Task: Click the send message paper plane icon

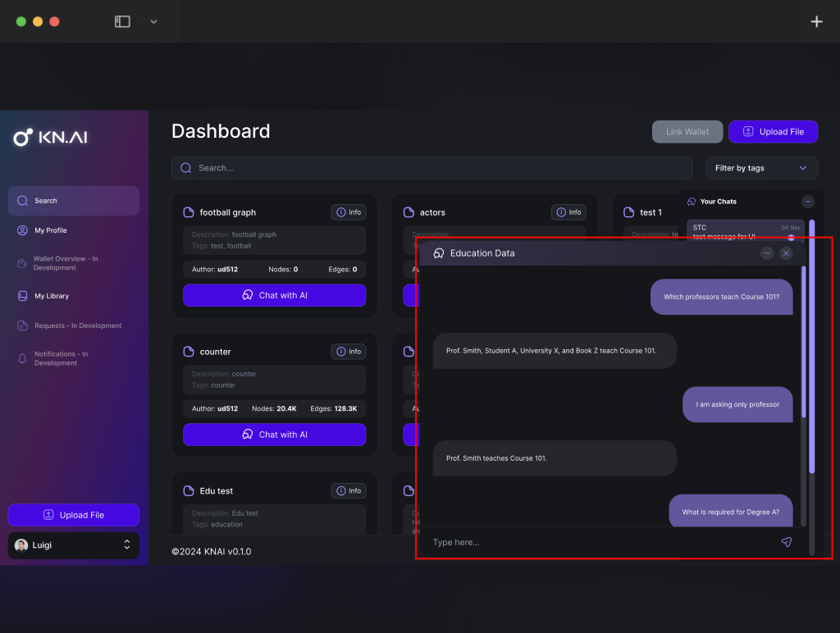Action: point(786,542)
